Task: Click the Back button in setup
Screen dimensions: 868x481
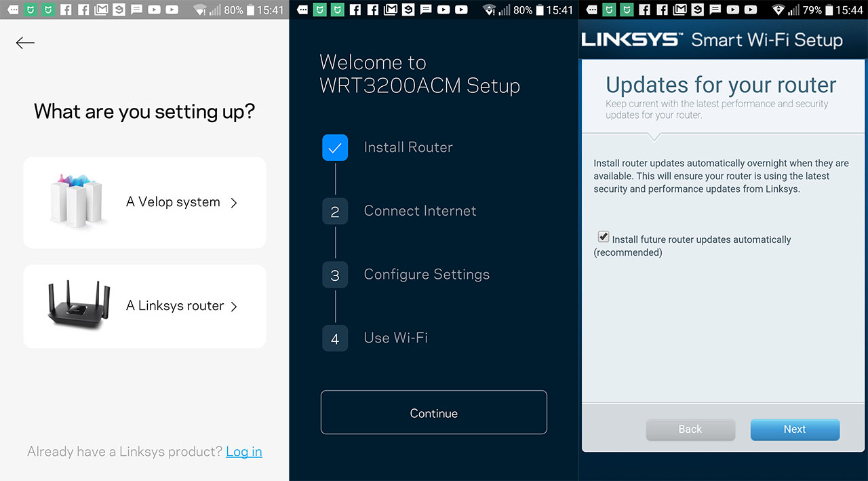Action: coord(690,429)
